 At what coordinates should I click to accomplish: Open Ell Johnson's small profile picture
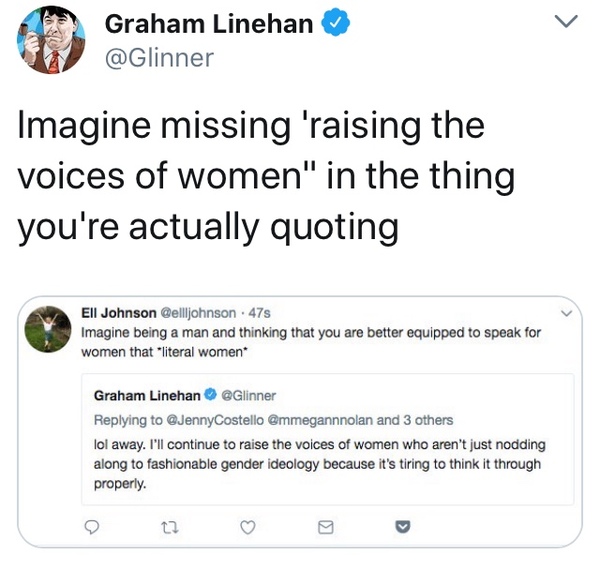click(x=51, y=331)
